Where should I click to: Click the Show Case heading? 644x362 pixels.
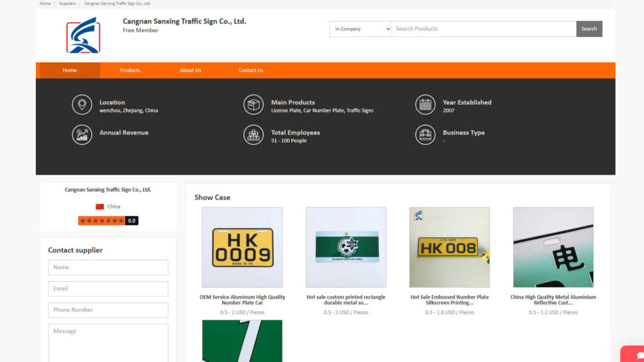tap(213, 197)
